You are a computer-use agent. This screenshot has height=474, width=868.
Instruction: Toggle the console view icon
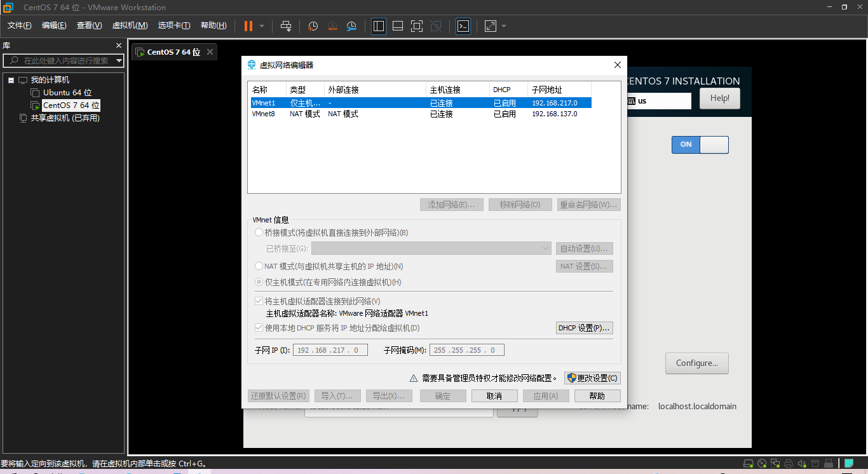click(464, 26)
